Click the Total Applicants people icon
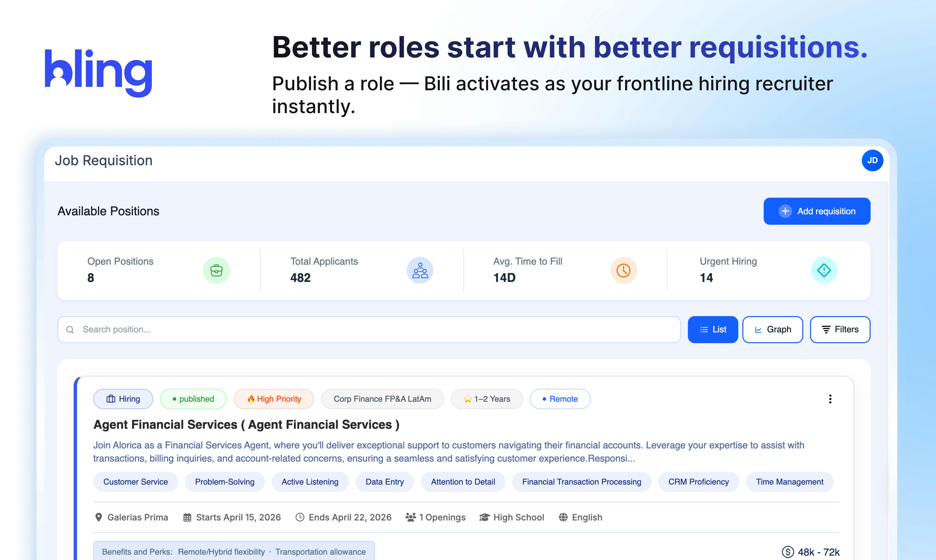The image size is (936, 560). [420, 270]
